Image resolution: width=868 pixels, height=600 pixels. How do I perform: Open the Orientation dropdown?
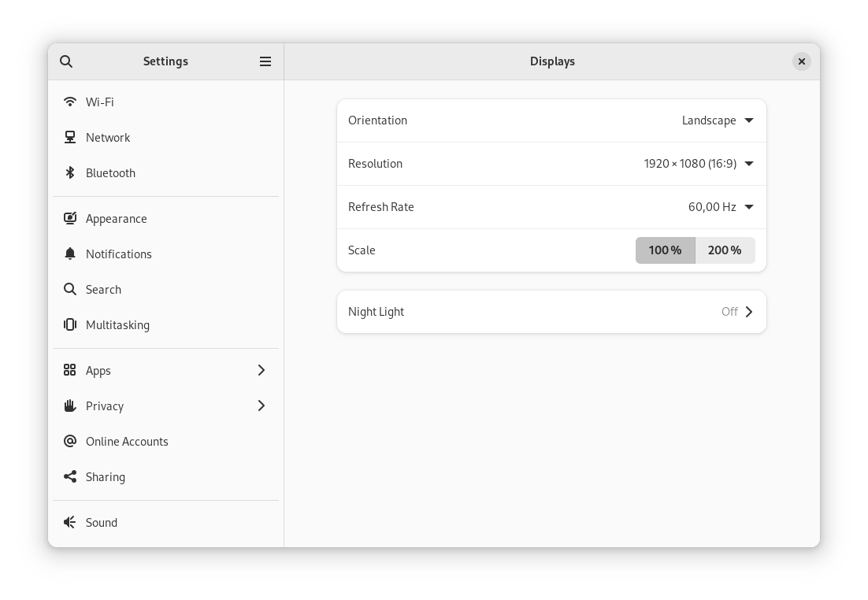[717, 120]
